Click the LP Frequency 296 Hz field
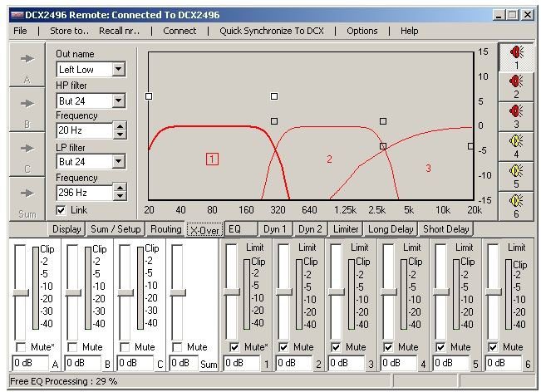Screen dimensions: 541x392 coord(85,193)
